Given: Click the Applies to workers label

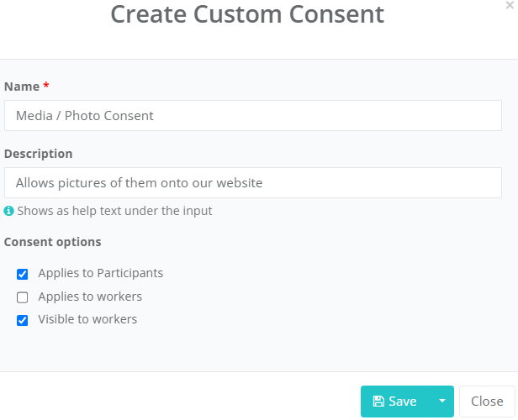Looking at the screenshot, I should [90, 297].
